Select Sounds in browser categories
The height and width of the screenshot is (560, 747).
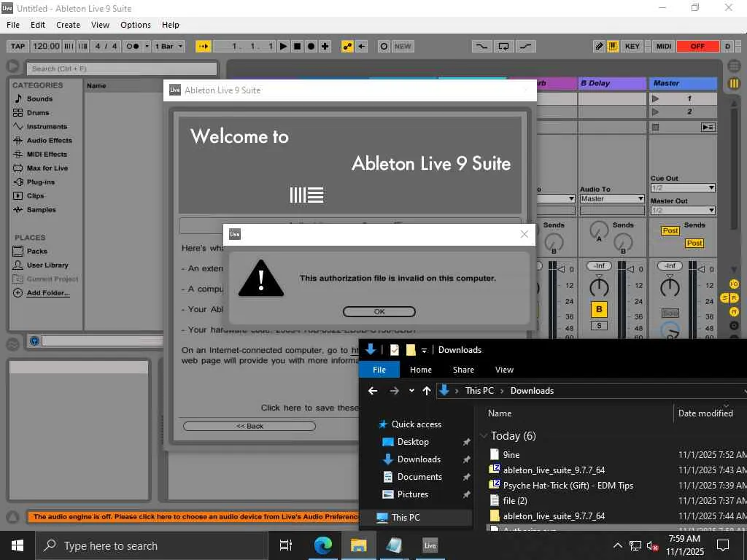pos(39,98)
